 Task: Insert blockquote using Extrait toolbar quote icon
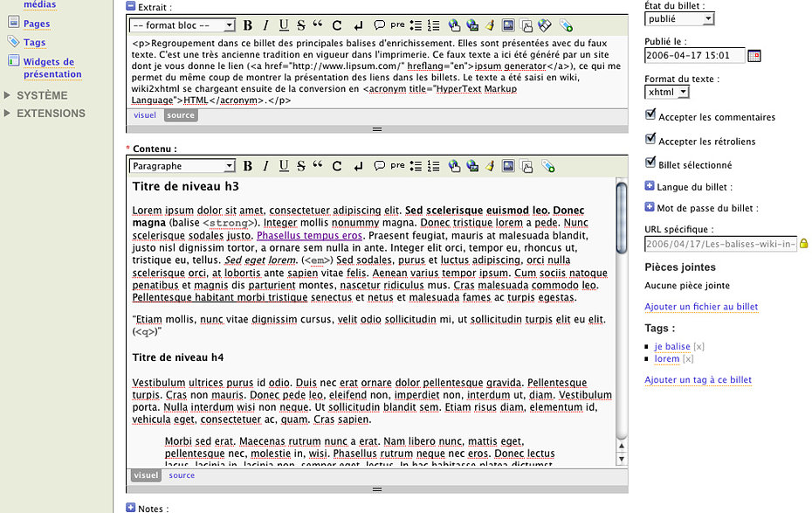pyautogui.click(x=317, y=25)
